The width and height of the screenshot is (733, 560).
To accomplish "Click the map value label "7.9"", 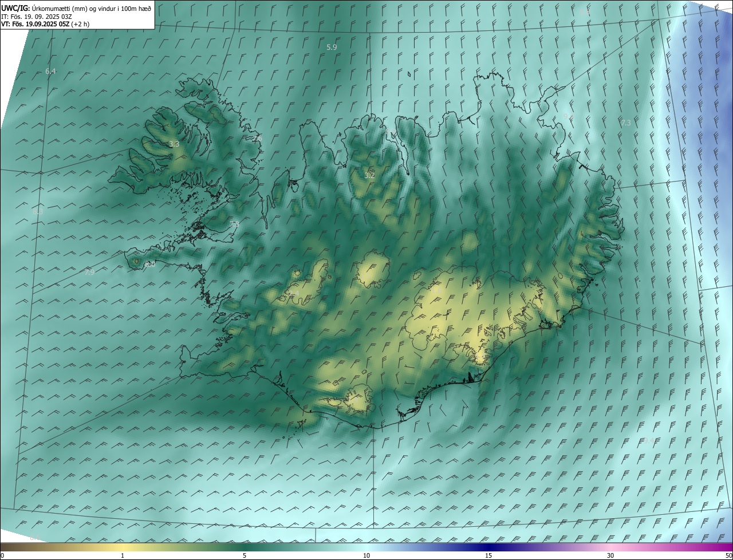I will 89,273.
